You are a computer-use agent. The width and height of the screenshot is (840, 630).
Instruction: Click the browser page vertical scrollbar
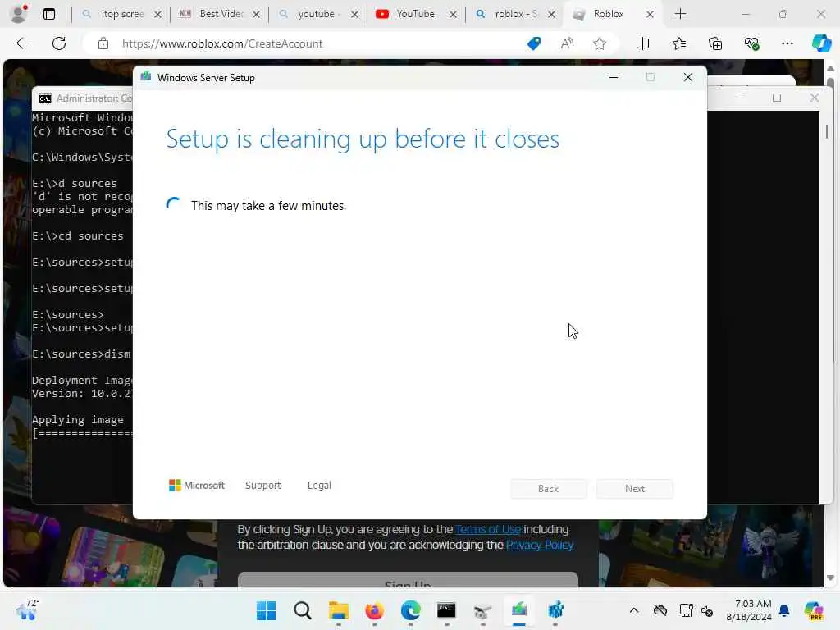[830, 322]
